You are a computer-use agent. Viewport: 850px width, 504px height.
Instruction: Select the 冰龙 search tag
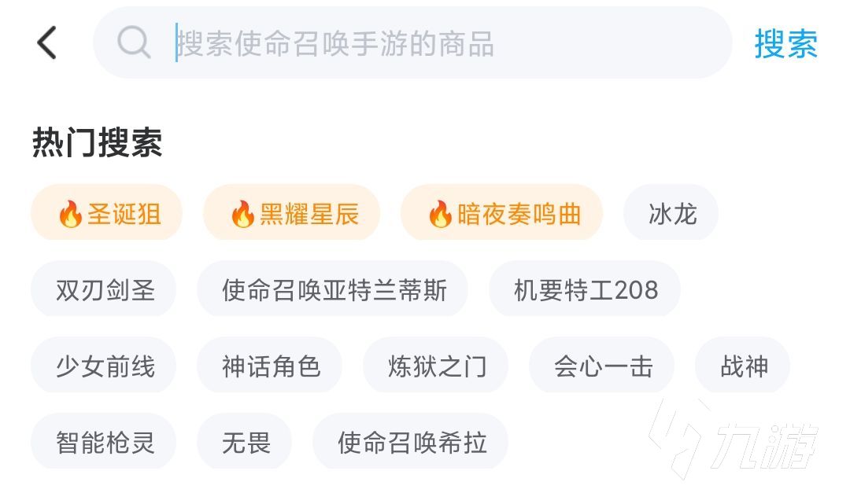coord(671,213)
